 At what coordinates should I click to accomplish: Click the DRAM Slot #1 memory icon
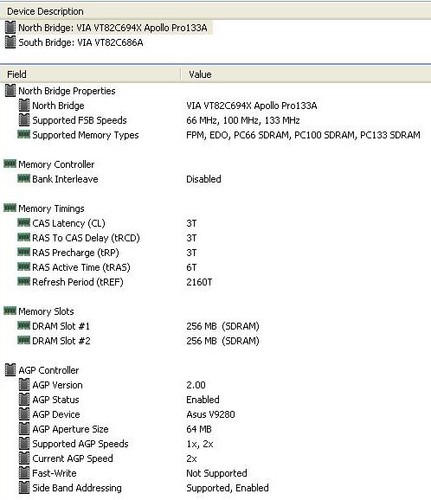[24, 325]
